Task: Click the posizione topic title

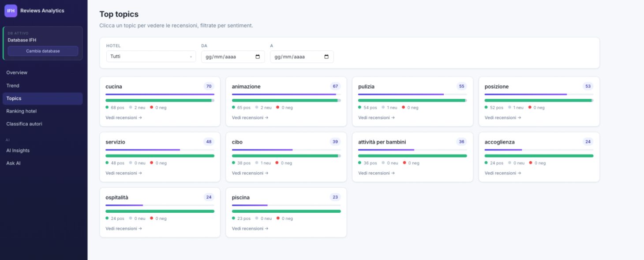Action: [497, 87]
